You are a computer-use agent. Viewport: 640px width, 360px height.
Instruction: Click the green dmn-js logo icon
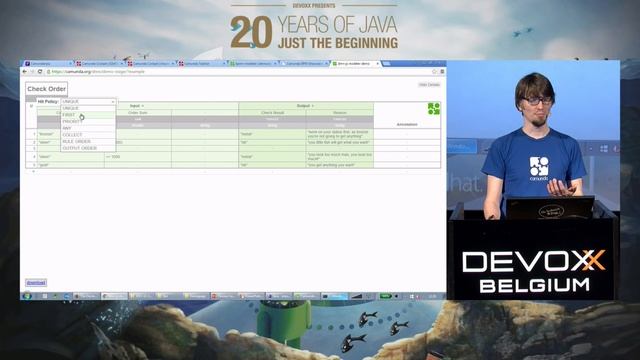click(433, 109)
